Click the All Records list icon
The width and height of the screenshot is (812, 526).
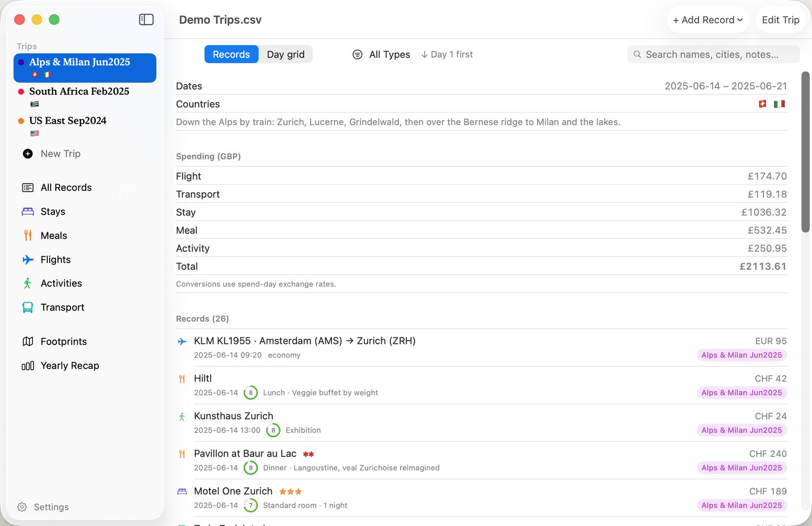point(28,188)
